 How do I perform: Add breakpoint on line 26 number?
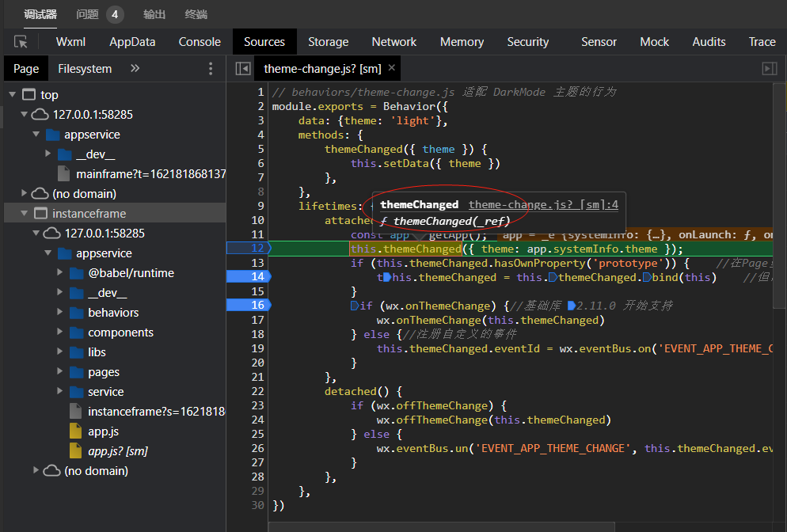[x=257, y=447]
